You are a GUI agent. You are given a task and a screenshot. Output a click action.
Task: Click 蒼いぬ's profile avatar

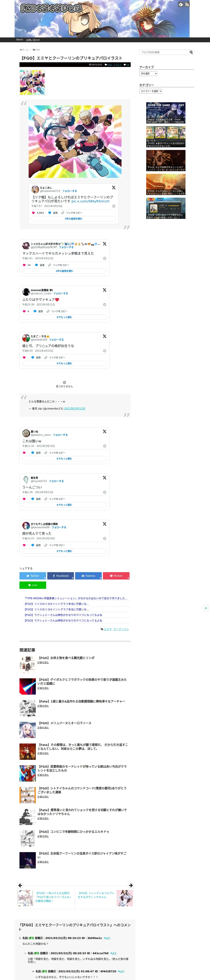26,433
